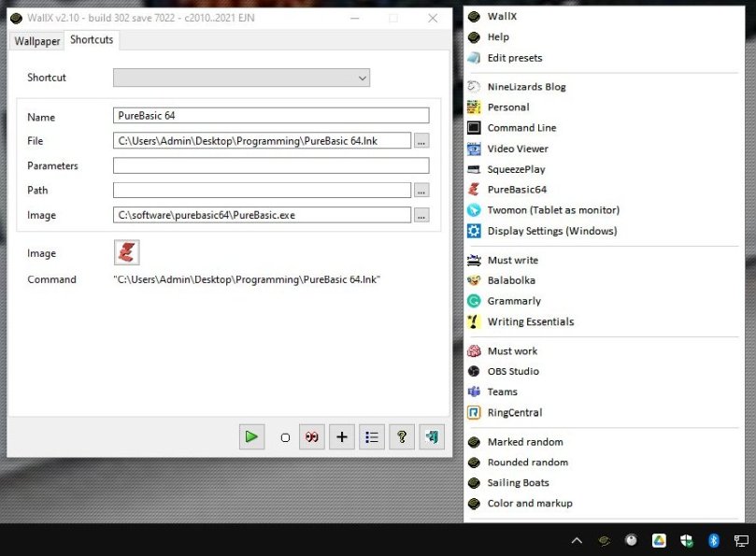Choose Writing Essentials in the menu
The height and width of the screenshot is (556, 756).
click(x=604, y=321)
